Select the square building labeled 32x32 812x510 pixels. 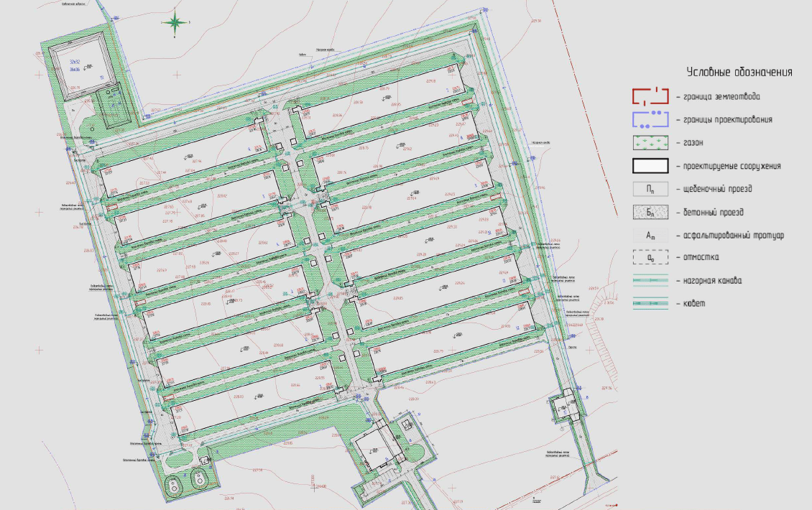click(x=80, y=65)
